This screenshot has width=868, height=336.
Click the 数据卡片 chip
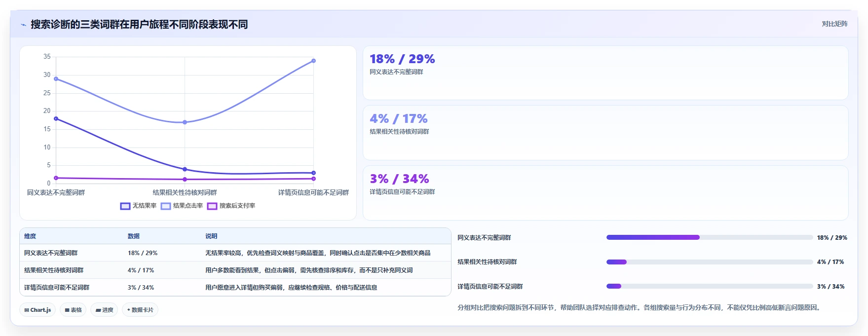coord(140,310)
